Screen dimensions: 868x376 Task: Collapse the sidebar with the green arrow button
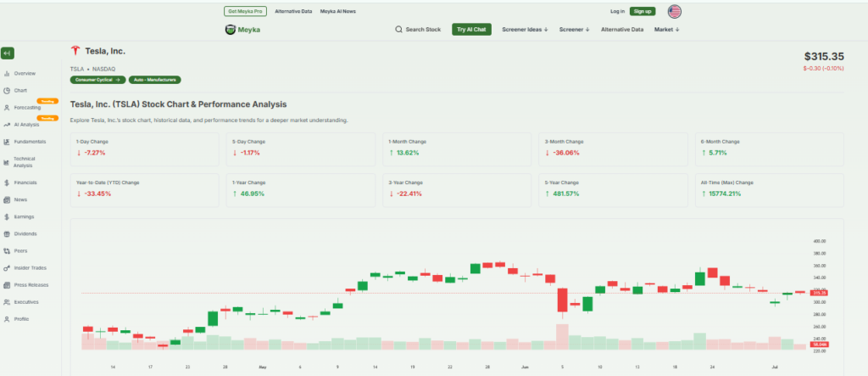(7, 53)
